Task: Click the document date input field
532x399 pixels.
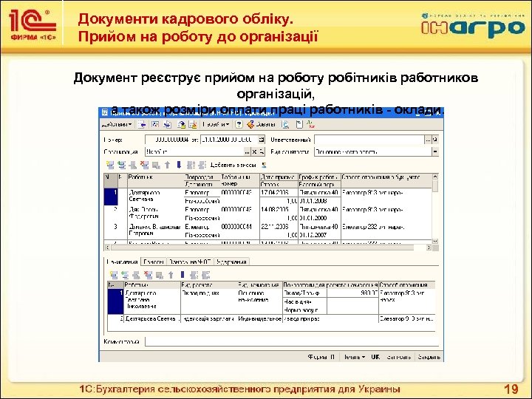Action: (229, 140)
